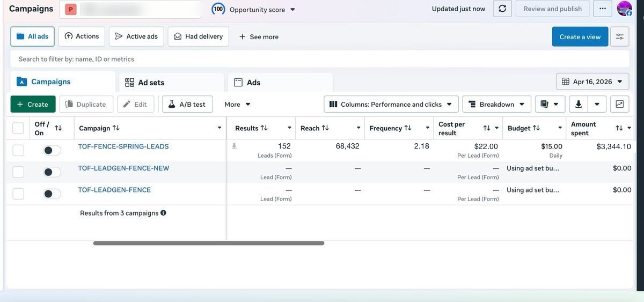The width and height of the screenshot is (644, 302).
Task: Open TOF-LEADGEN-FENCE-NEW campaign link
Action: pyautogui.click(x=123, y=168)
